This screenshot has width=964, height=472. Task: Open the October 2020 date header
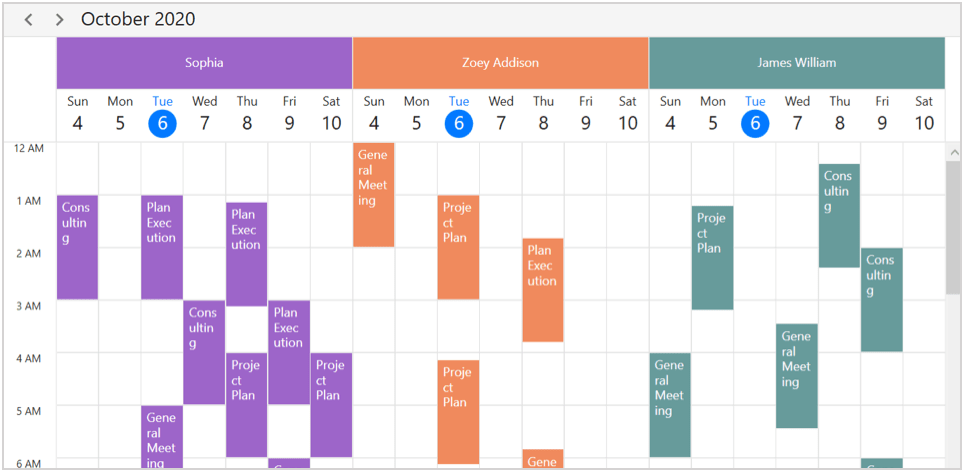(x=138, y=20)
